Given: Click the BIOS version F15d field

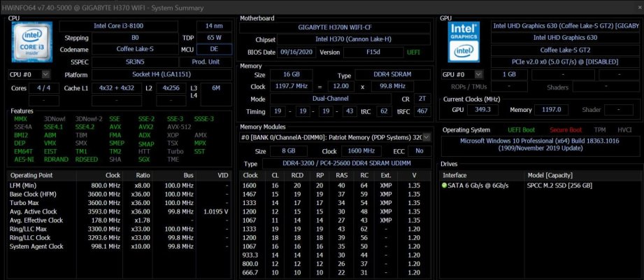Looking at the screenshot, I should [373, 52].
